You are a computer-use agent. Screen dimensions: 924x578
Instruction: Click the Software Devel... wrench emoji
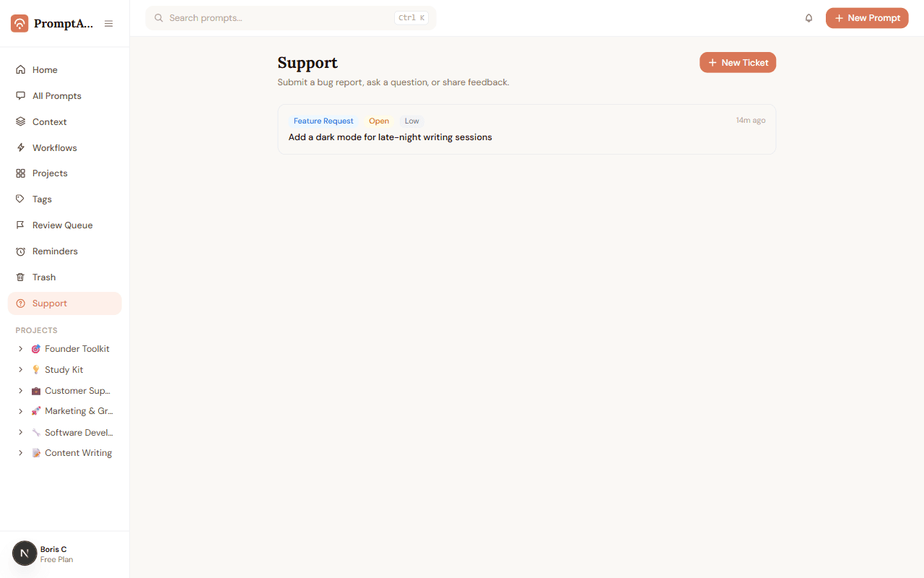[36, 433]
